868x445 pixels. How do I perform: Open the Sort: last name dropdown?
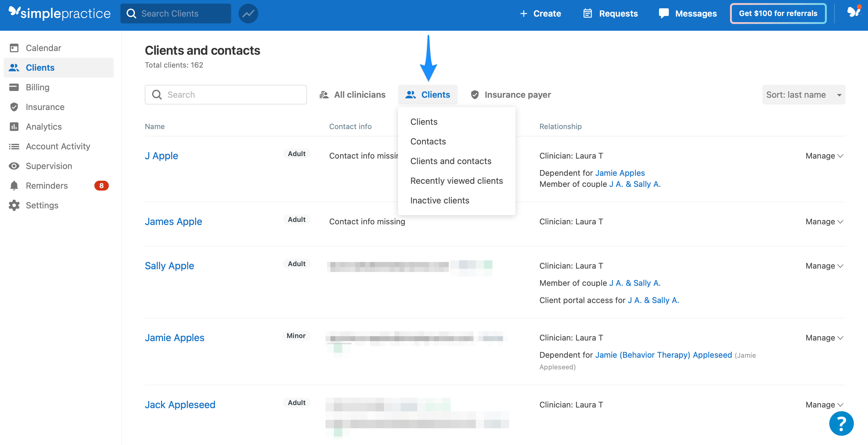coord(804,95)
